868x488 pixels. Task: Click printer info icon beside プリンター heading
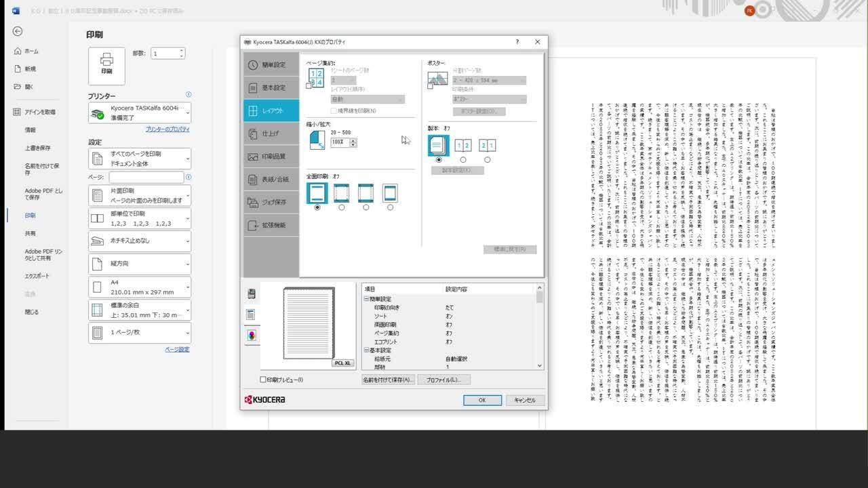tap(189, 95)
